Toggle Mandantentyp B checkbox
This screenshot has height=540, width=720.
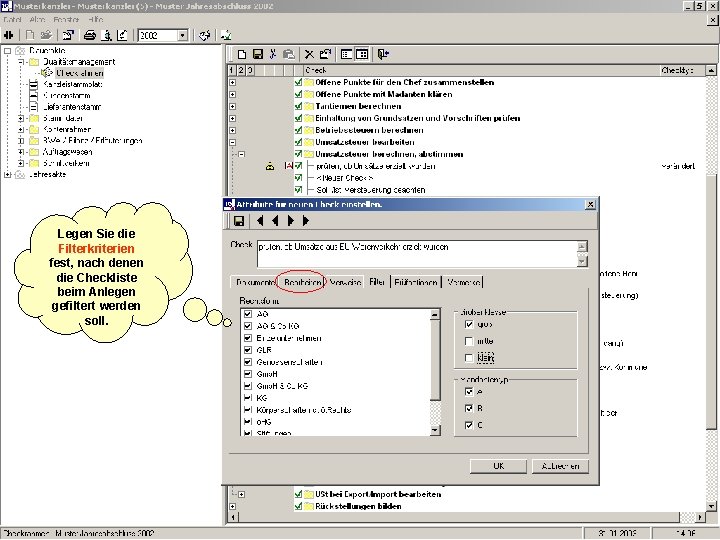(x=469, y=408)
